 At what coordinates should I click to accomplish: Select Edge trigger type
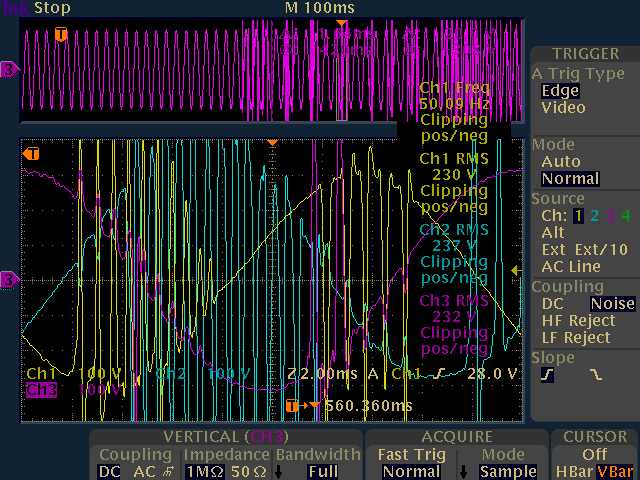click(560, 90)
